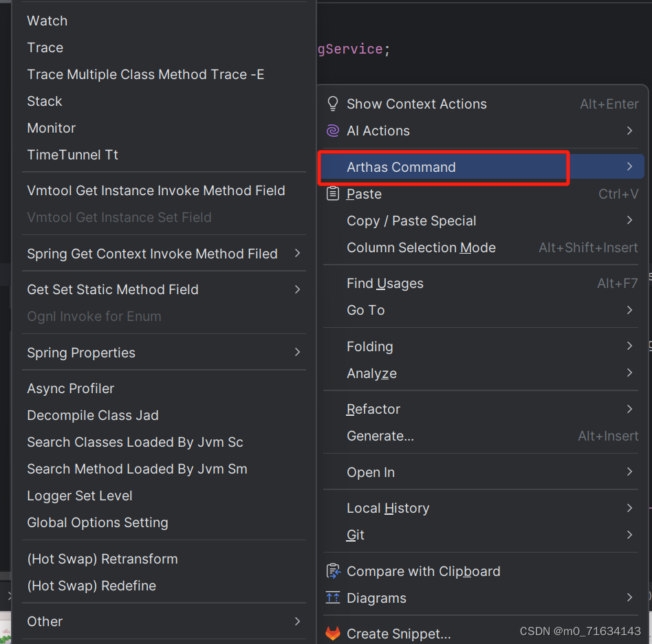Expand the Get Set Static Method Field submenu
Viewport: 652px width, 644px height.
coord(298,289)
